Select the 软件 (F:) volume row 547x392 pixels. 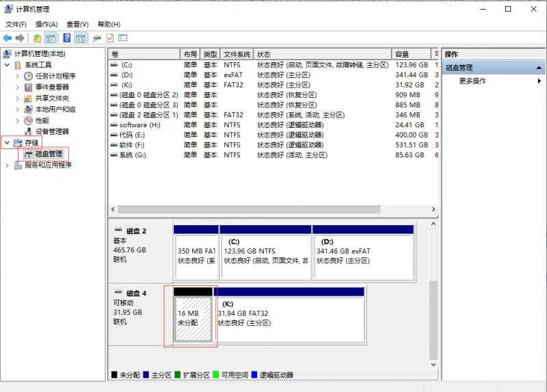click(274, 145)
